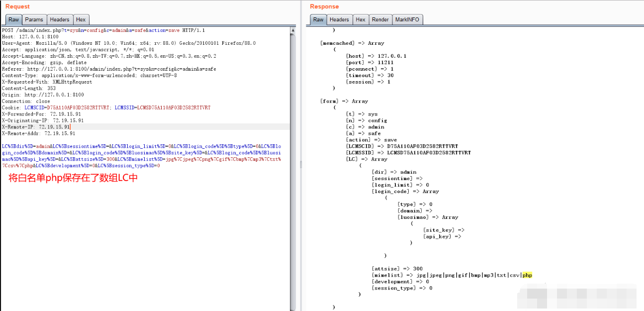Viewport: 644px width, 311px height.
Task: Click the Accept: application/json header line
Action: point(78,50)
